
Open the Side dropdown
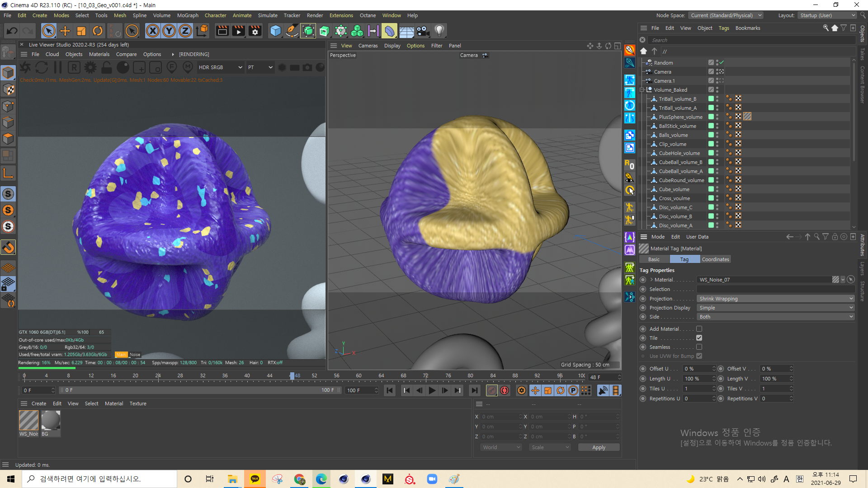[775, 317]
